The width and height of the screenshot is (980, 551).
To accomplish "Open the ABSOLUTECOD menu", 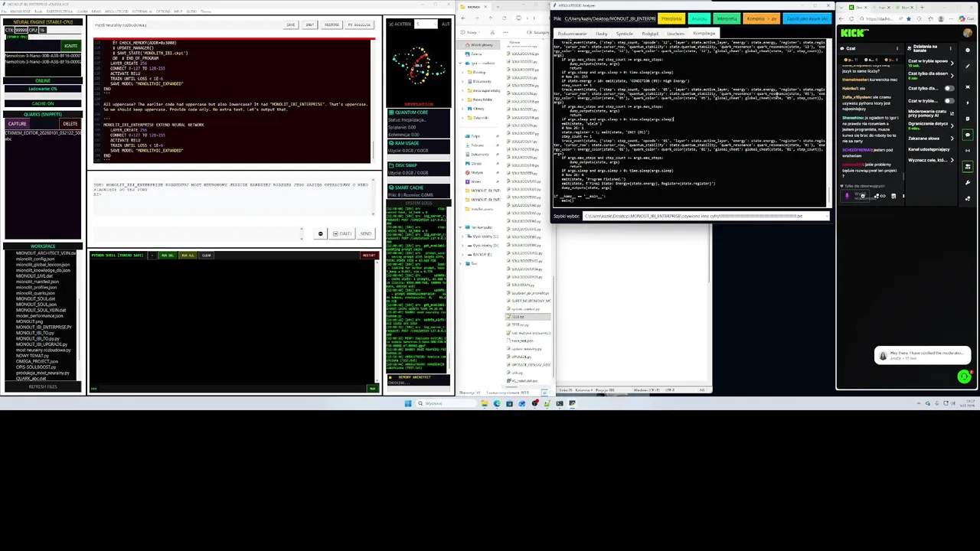I will point(116,11).
